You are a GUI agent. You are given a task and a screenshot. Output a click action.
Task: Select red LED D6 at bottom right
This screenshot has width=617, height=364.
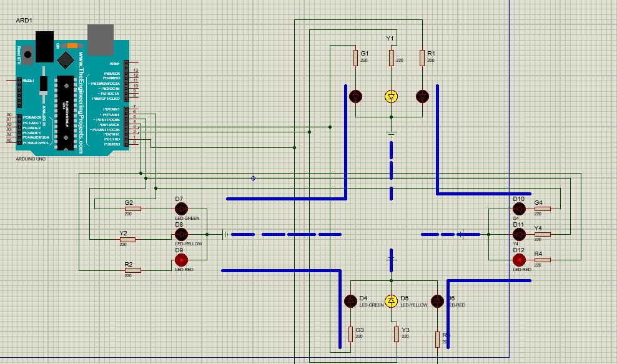438,300
